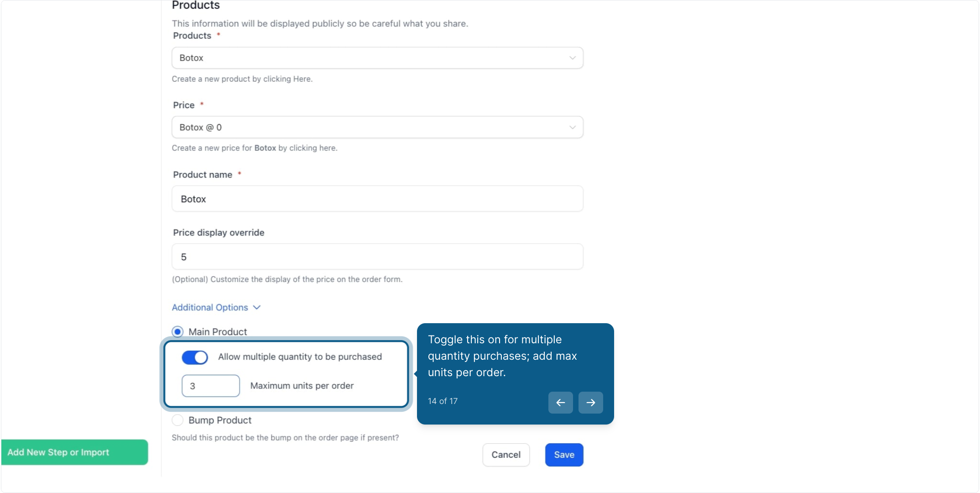Open the Price dropdown showing Botox @ 0

tap(377, 127)
